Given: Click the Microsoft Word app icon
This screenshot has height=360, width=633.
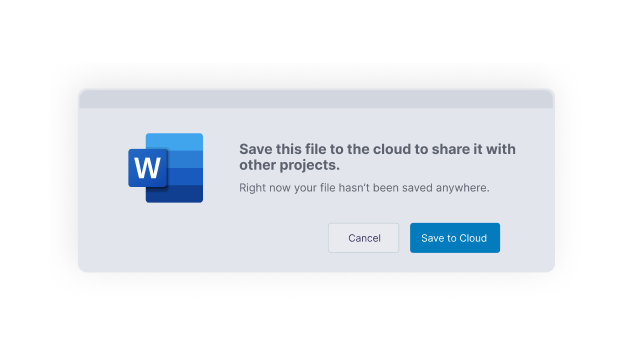Looking at the screenshot, I should [x=166, y=168].
